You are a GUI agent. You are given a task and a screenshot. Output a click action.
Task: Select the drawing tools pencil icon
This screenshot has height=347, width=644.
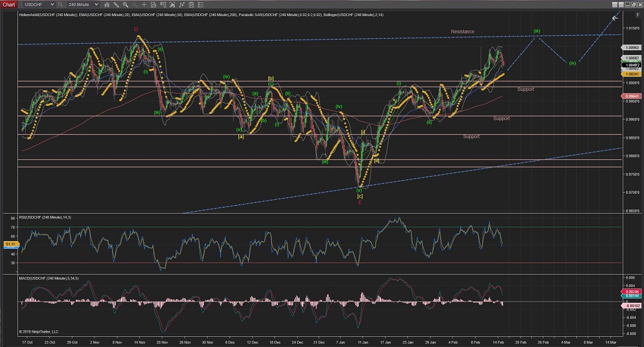click(116, 5)
